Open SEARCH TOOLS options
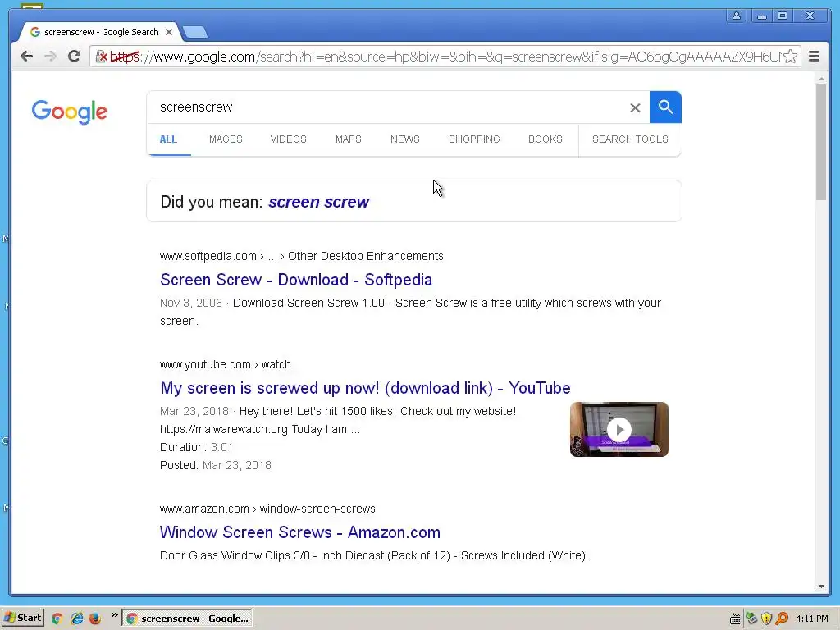The image size is (840, 630). (x=630, y=139)
